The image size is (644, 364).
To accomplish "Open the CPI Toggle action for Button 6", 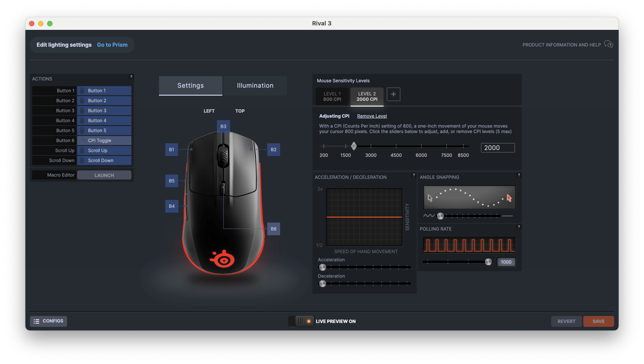I will [104, 141].
